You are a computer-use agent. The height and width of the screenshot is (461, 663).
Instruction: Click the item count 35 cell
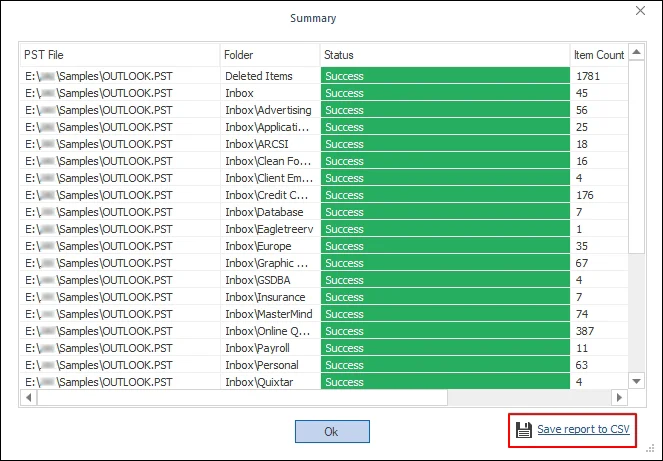coord(599,246)
